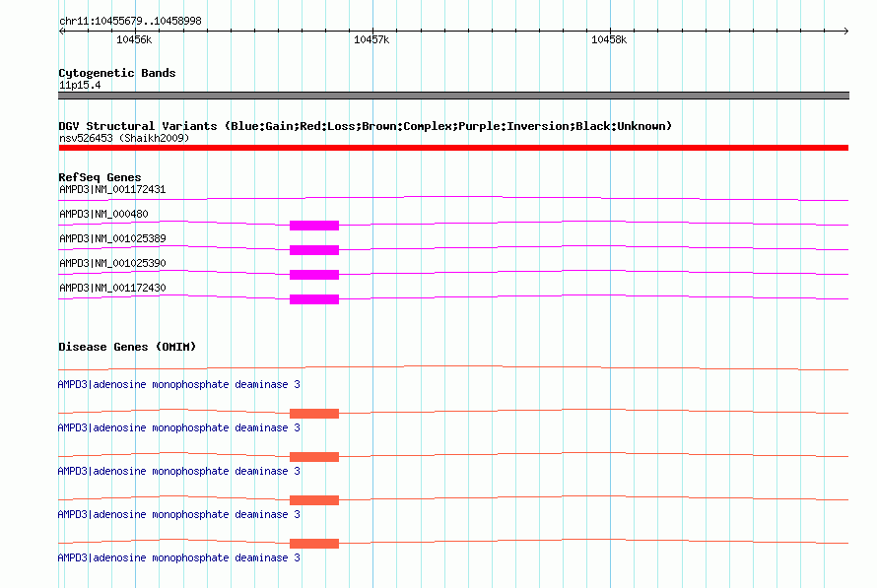Viewport: 877px width, 588px height.
Task: Click the magenta exon block of NM_001172430
Action: [x=314, y=299]
